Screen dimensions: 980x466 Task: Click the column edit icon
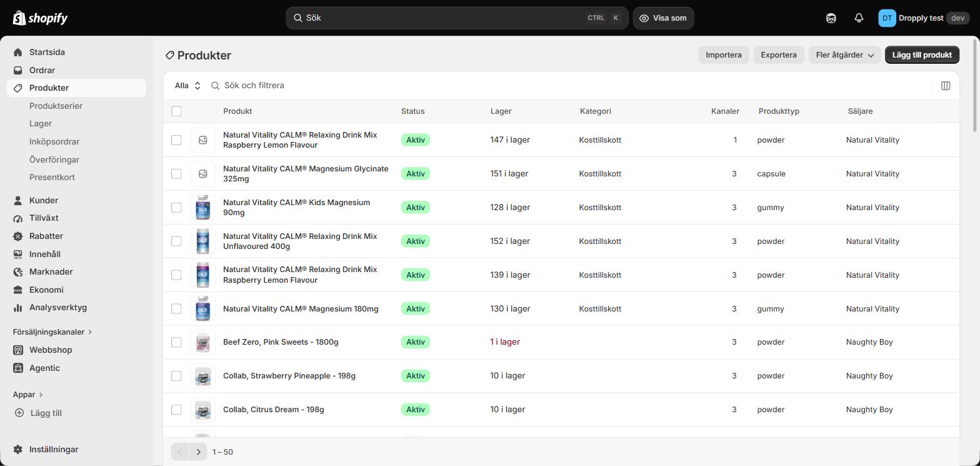(x=946, y=86)
